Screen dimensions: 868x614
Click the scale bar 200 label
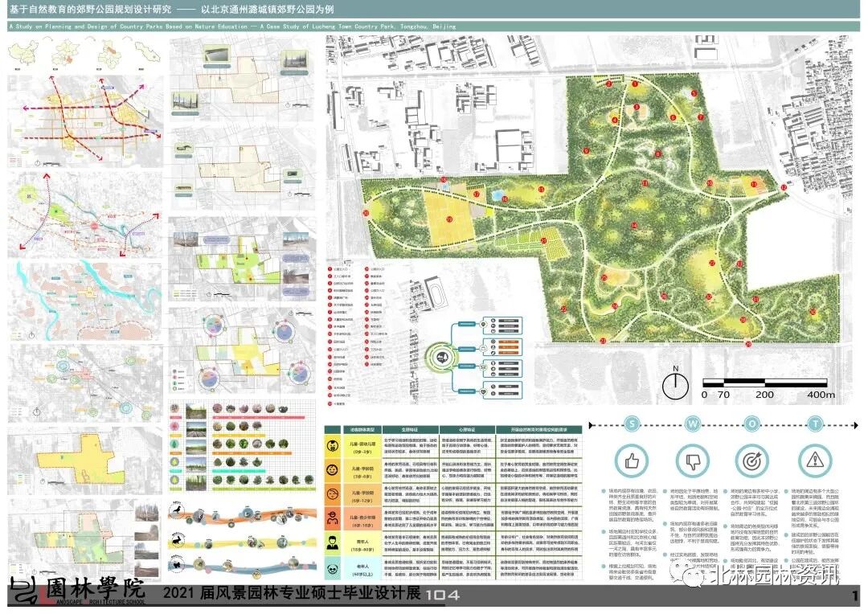pyautogui.click(x=764, y=395)
